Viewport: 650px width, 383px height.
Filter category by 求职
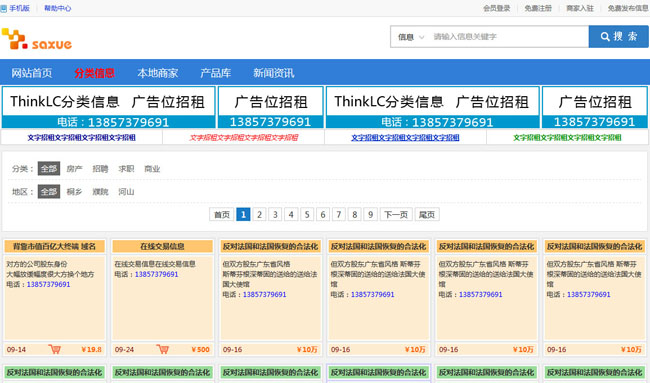coord(126,169)
